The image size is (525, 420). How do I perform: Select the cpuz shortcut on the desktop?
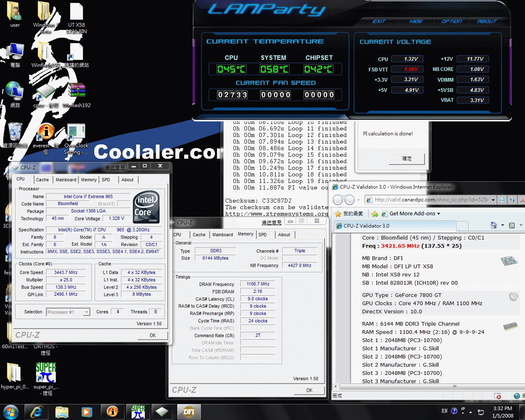45,95
